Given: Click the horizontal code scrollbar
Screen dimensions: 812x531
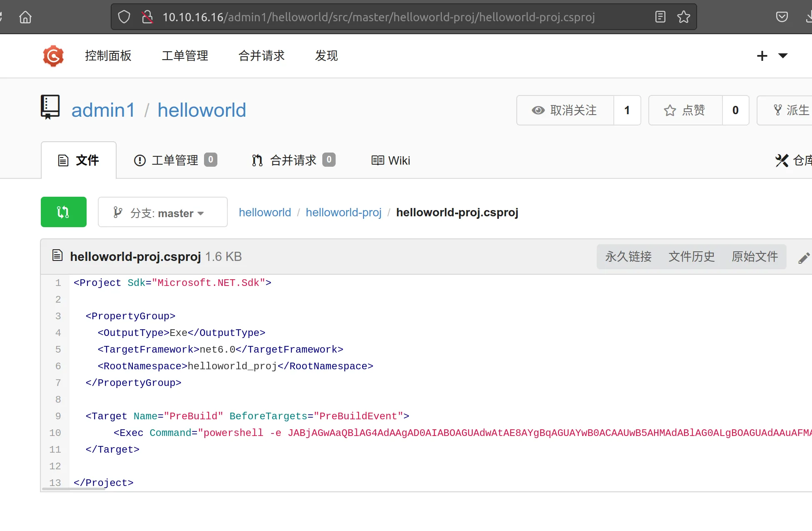Looking at the screenshot, I should pyautogui.click(x=74, y=488).
